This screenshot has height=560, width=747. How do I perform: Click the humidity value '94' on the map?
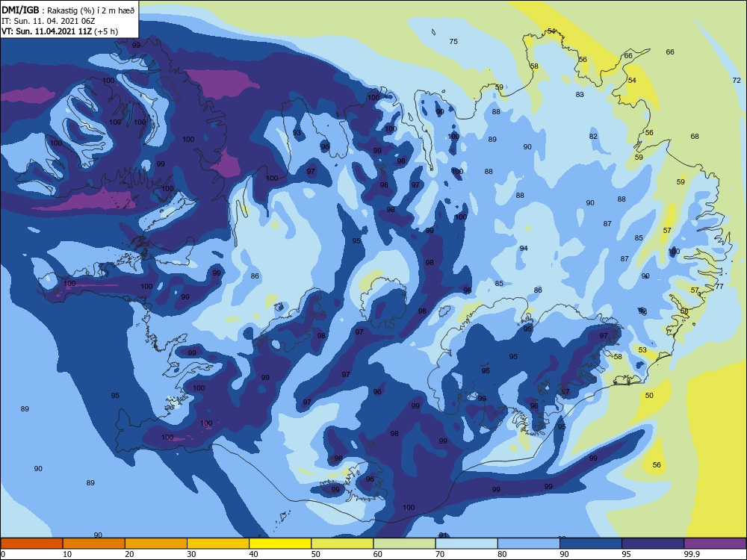pyautogui.click(x=524, y=248)
